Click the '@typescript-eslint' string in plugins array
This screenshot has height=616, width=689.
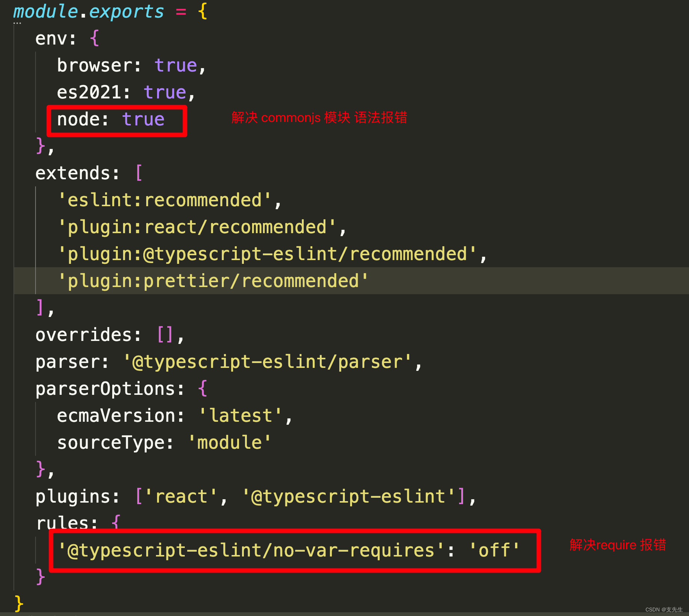coord(349,497)
